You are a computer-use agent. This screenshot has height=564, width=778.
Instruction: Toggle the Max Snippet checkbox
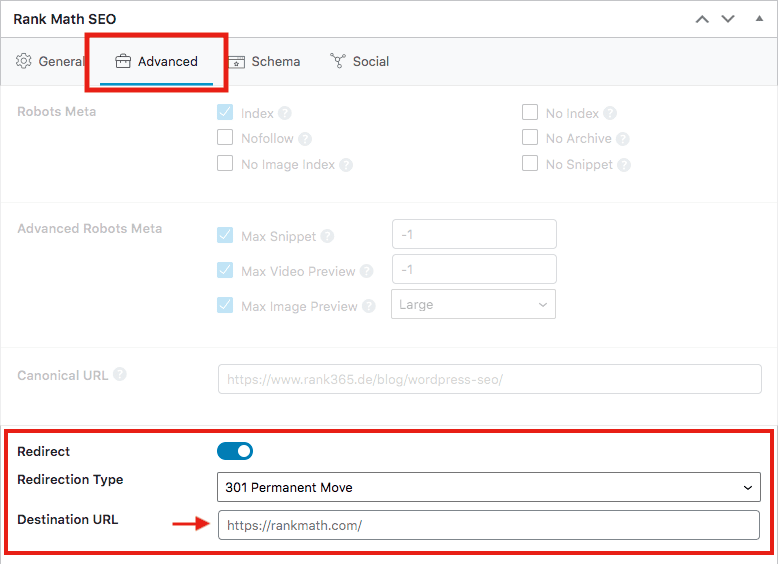tap(225, 235)
